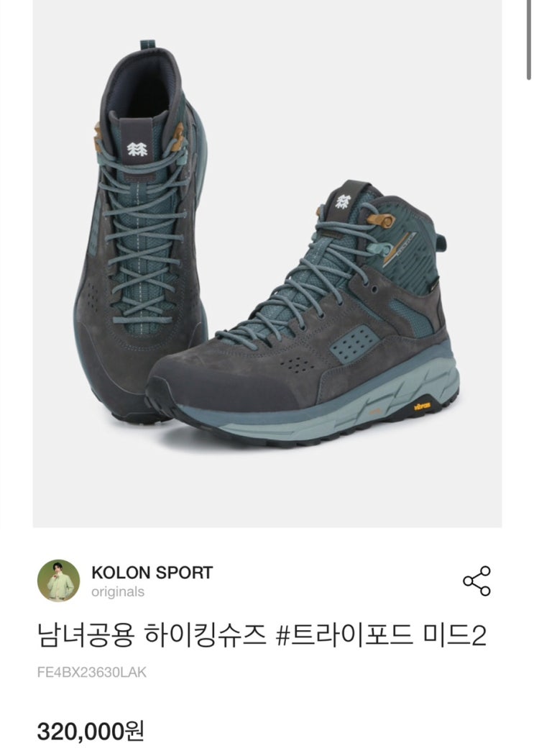Tap the product title 남녀공용 하이킹슈즈
Screen dimensions: 534x756
tap(152, 635)
